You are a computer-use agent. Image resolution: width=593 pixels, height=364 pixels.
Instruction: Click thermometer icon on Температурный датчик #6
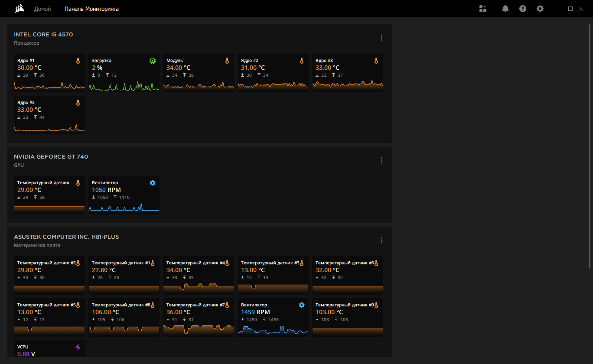(376, 263)
